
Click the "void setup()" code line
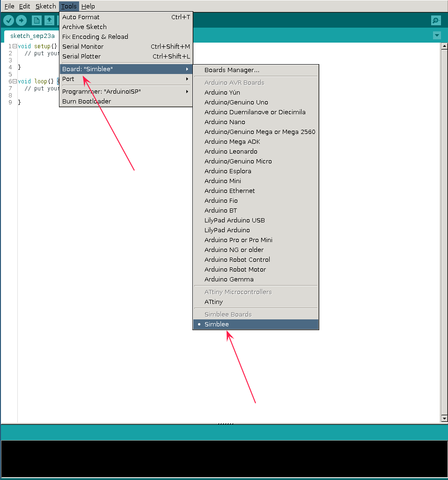click(x=37, y=46)
